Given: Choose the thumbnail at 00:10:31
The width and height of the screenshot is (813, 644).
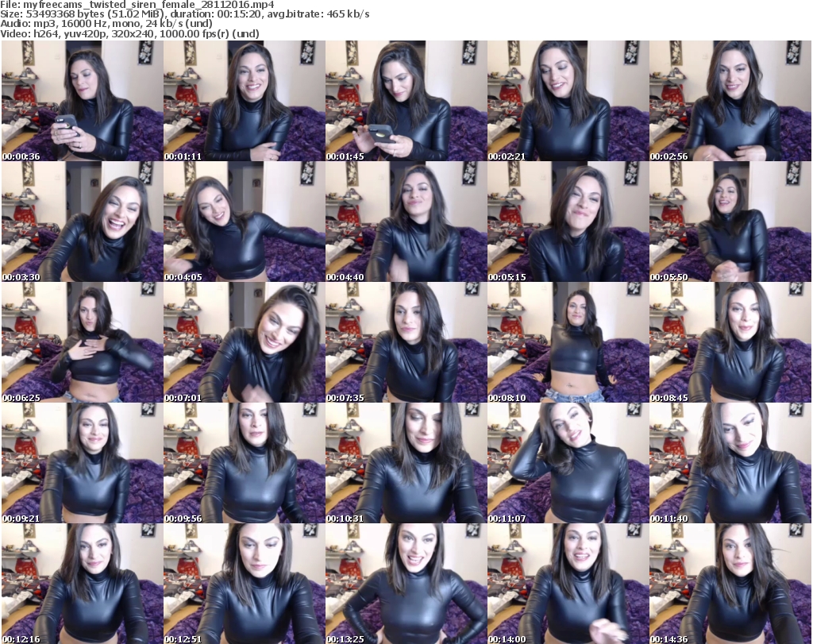Looking at the screenshot, I should [x=406, y=463].
